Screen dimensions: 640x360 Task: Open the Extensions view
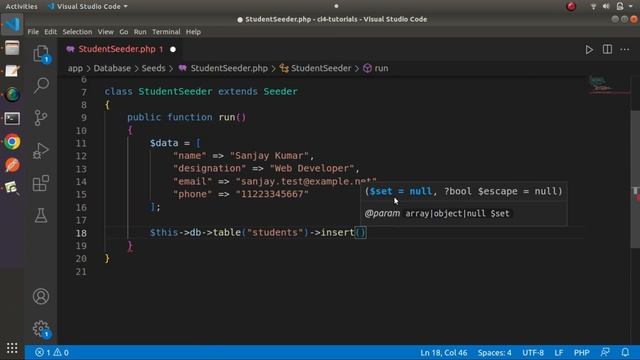point(41,183)
